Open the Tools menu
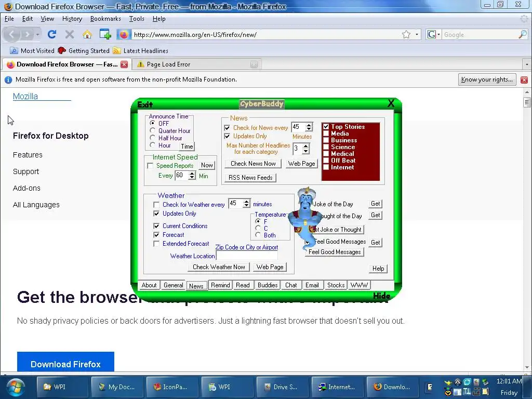This screenshot has width=532, height=399. pyautogui.click(x=137, y=19)
